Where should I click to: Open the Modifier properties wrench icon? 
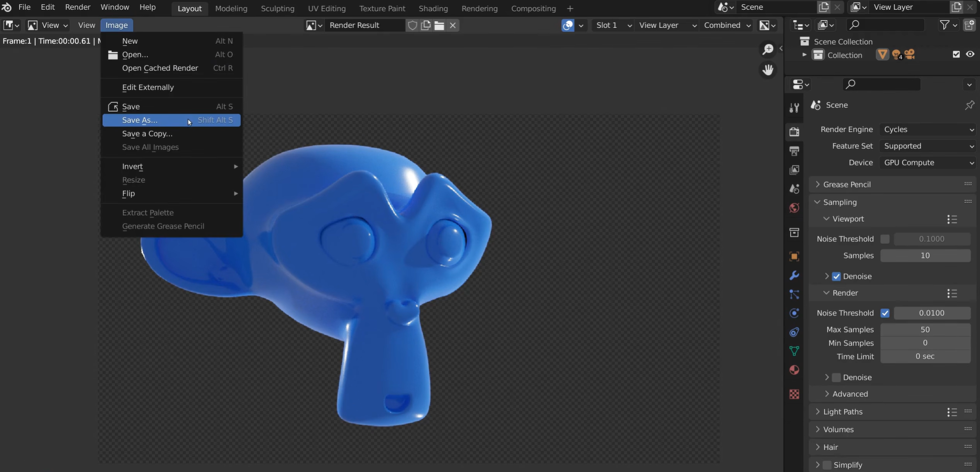pyautogui.click(x=794, y=276)
